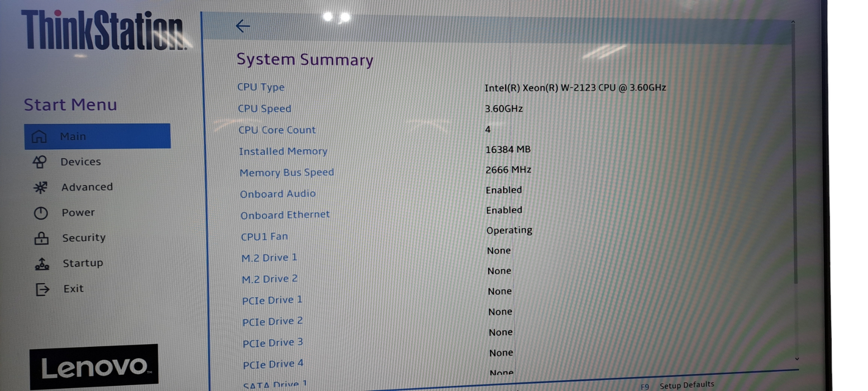Screen dimensions: 868x391
Task: Click the vertical scrollbar thumb
Action: point(795,156)
